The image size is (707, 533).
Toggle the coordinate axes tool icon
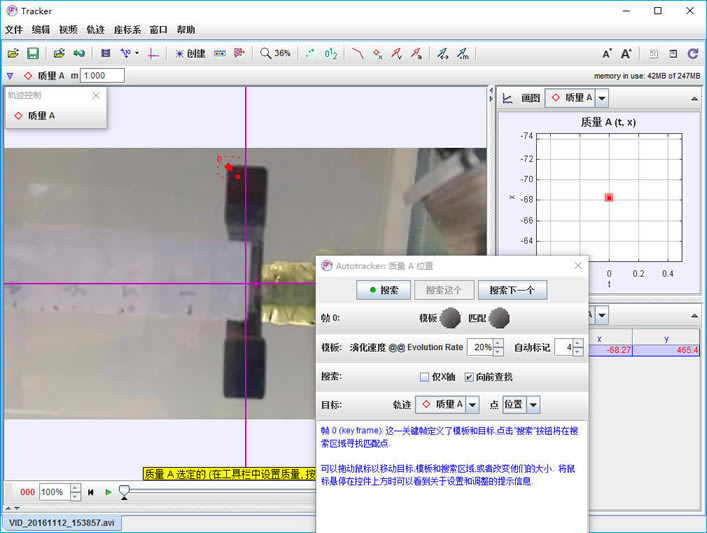point(153,53)
